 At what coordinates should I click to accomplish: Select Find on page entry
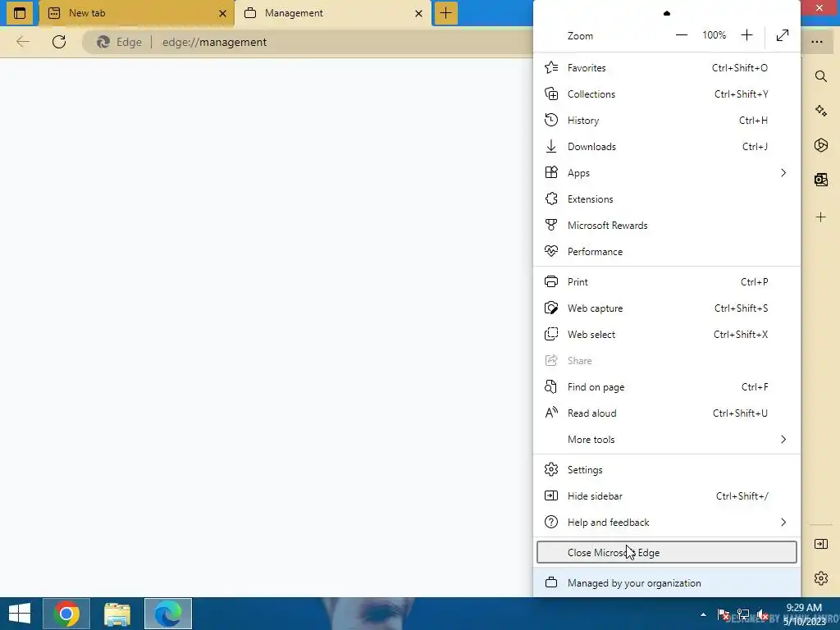[x=666, y=387]
